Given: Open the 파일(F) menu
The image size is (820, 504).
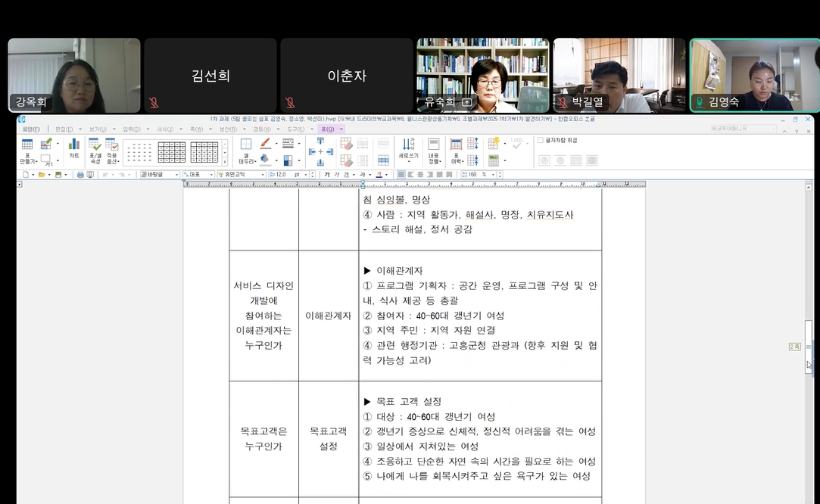Looking at the screenshot, I should click(31, 129).
